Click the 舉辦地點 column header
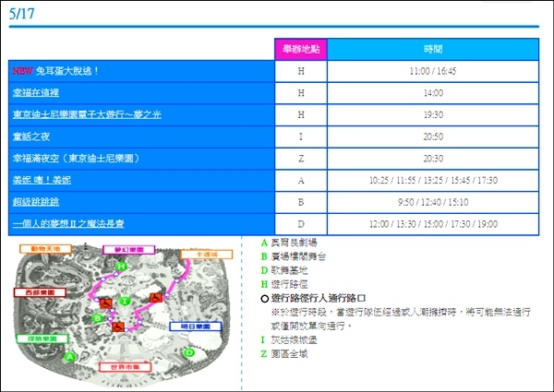Screen dimensions: 554x392 pos(301,49)
